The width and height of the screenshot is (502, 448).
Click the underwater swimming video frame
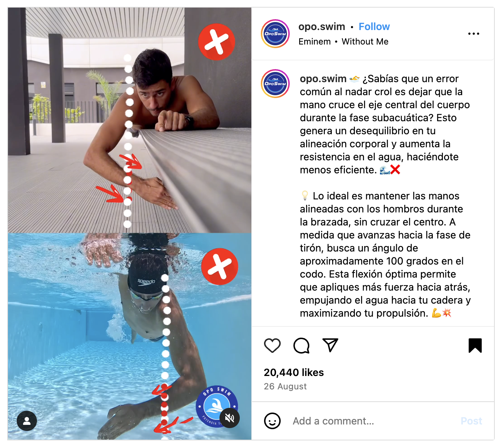[x=130, y=337]
